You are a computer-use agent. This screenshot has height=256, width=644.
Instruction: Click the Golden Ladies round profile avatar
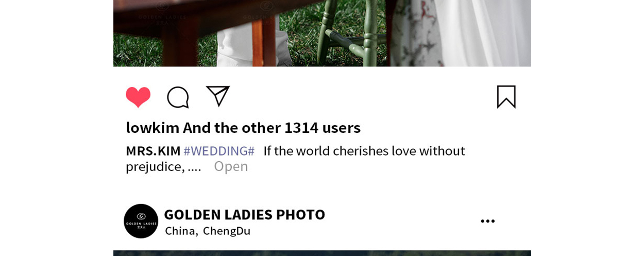pos(141,221)
